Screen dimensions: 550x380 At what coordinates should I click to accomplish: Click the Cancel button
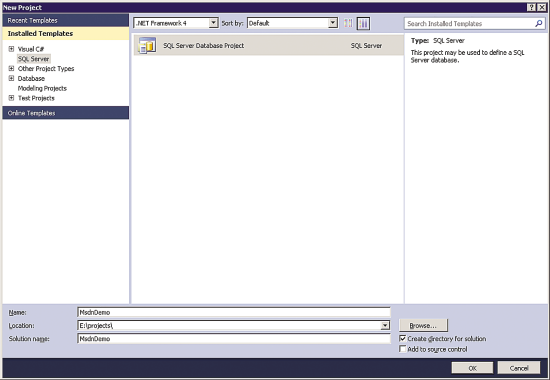click(x=518, y=368)
